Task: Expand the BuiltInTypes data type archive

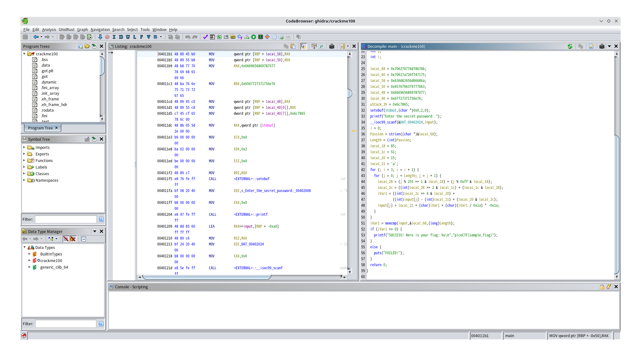Action: click(29, 254)
